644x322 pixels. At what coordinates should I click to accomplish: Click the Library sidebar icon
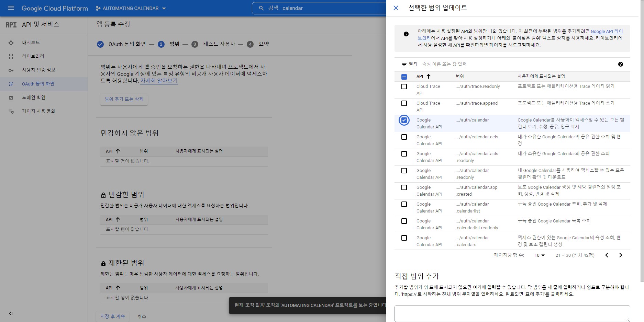click(x=11, y=56)
